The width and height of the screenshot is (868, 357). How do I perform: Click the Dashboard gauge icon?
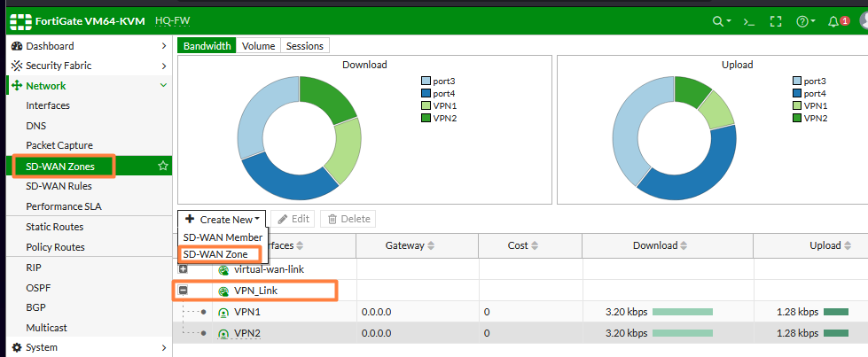(x=17, y=46)
